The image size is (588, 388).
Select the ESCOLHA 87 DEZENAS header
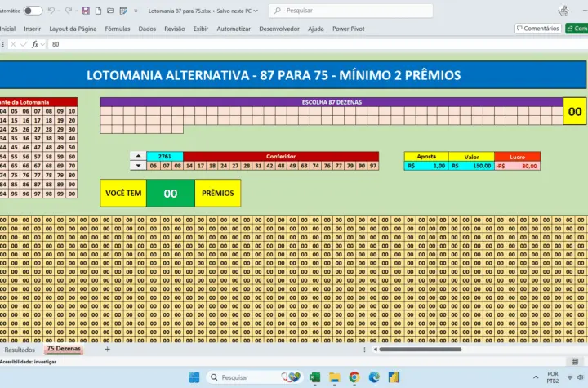pos(332,102)
